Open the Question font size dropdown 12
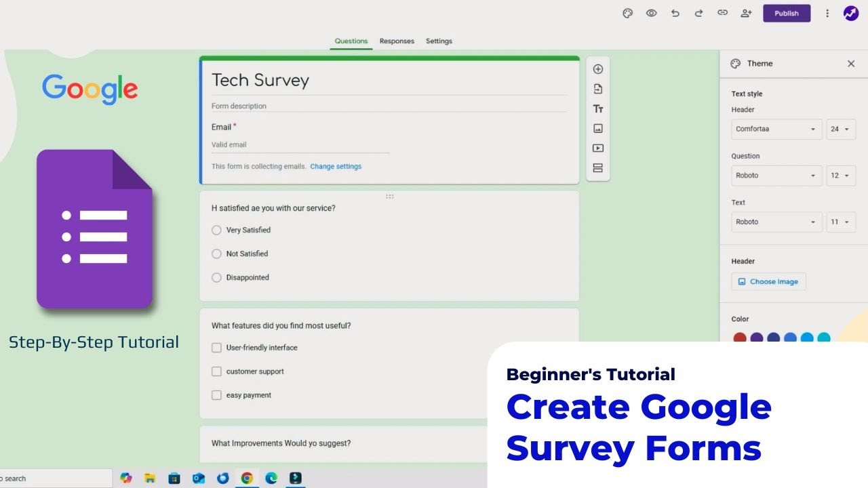Viewport: 868px width, 488px height. coord(841,176)
